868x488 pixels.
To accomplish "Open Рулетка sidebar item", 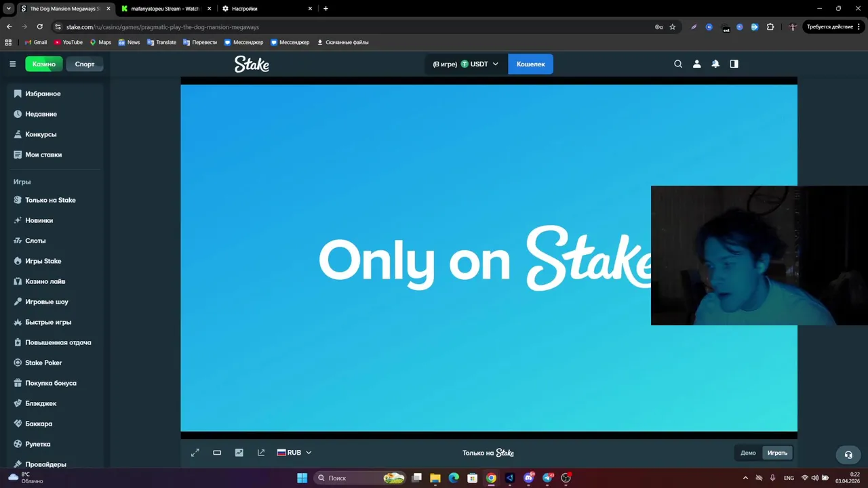I will coord(38,444).
